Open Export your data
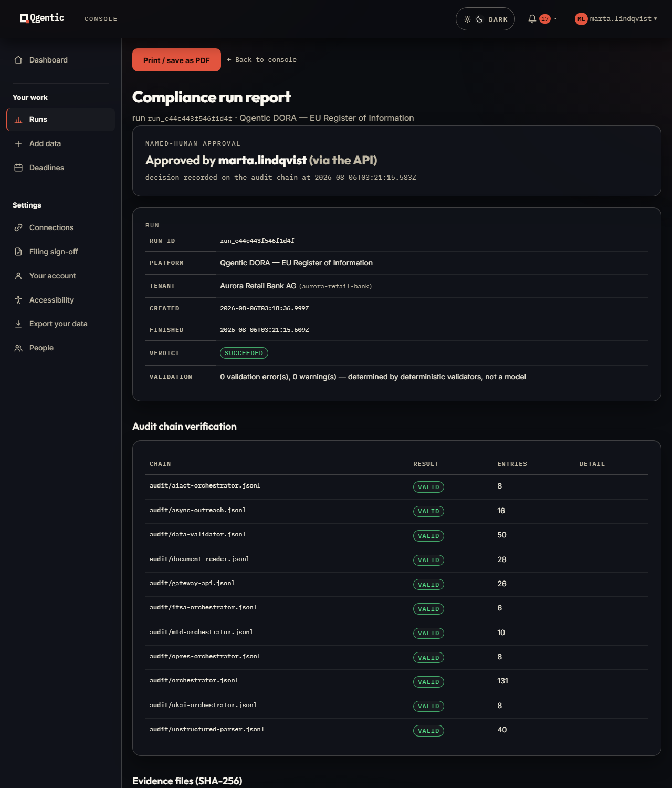The height and width of the screenshot is (788, 672). 61,324
